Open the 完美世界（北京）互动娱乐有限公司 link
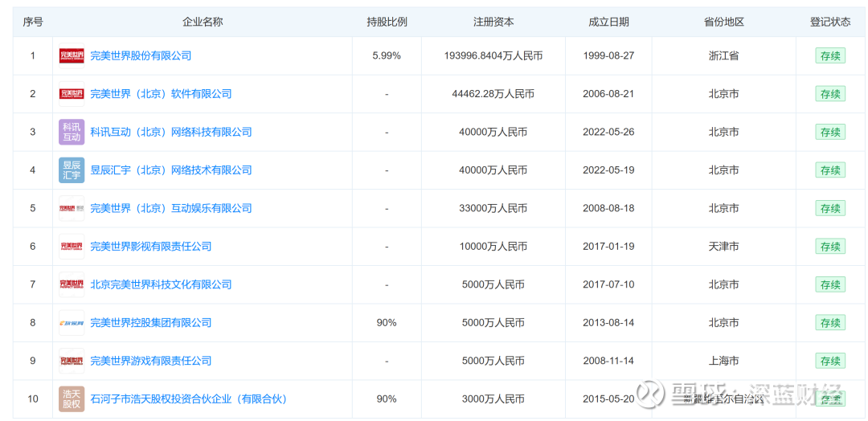Screen dimensions: 868x421 171,209
